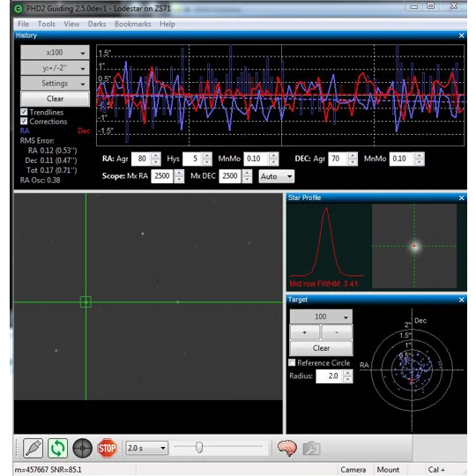Click the DEC Agr value field
This screenshot has width=476, height=476.
click(x=338, y=159)
